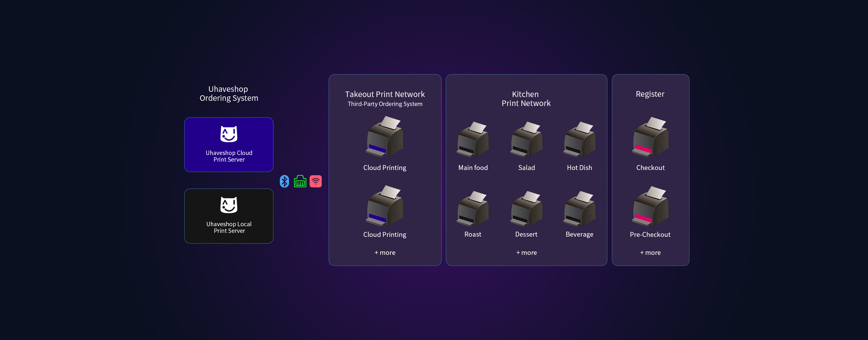Click the Salad printer icon

526,139
